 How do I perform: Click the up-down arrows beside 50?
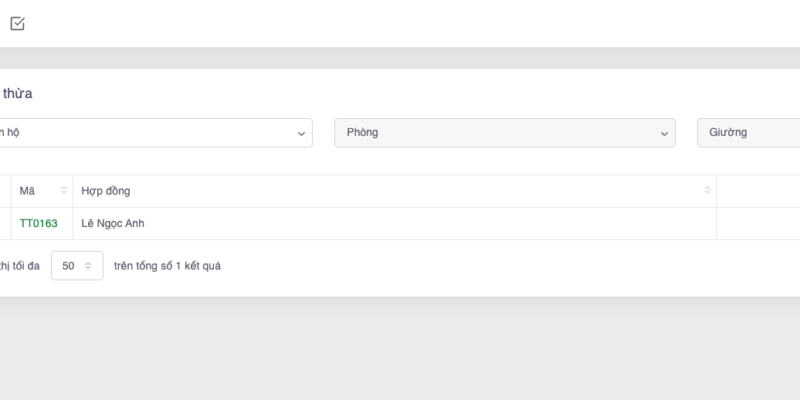point(88,266)
